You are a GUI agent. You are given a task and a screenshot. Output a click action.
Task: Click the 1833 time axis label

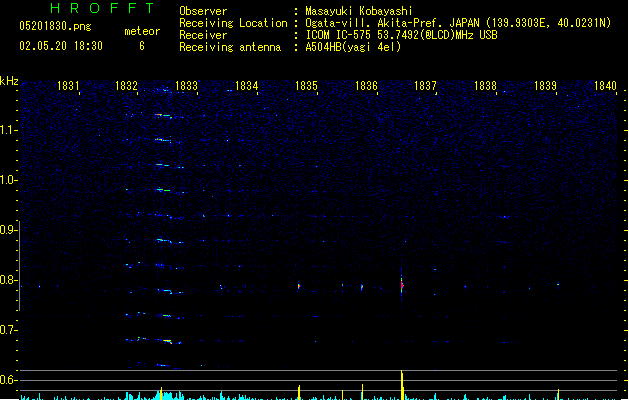187,86
